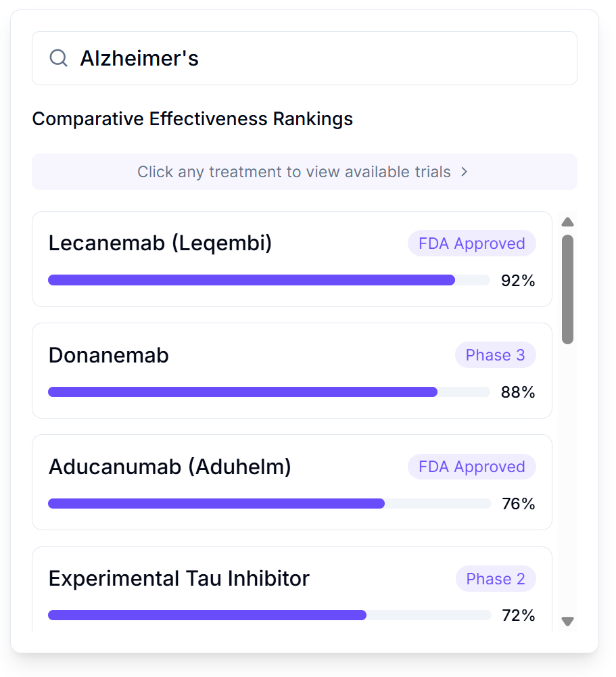Click Lecanemab's FDA Approved badge
Viewport: 616px width, 677px height.
point(471,243)
